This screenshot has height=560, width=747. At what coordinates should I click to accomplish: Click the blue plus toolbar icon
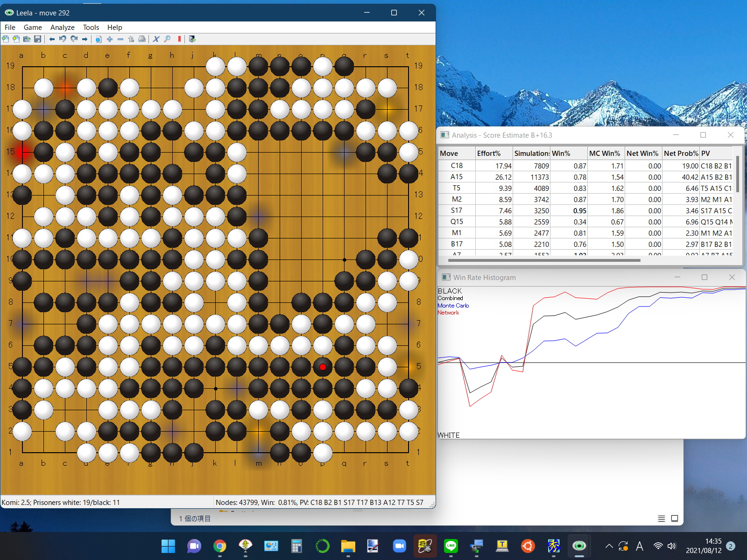[x=110, y=39]
